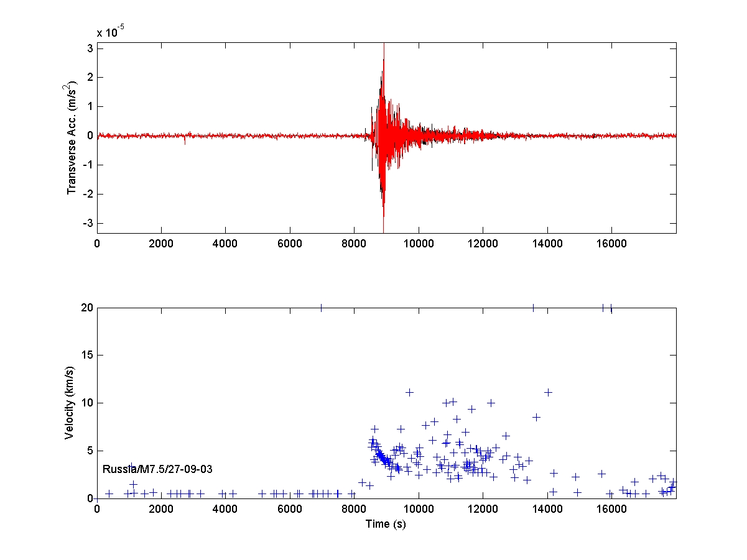This screenshot has height=560, width=747.
Task: Click the 4000 tick label on lower plot
Action: click(225, 509)
